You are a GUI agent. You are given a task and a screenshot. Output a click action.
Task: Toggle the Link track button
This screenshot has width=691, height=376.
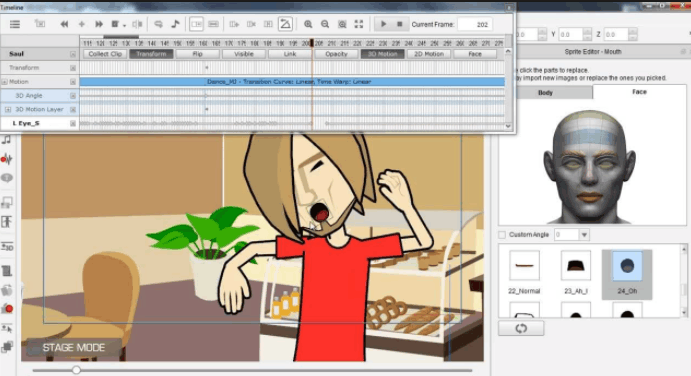(290, 54)
